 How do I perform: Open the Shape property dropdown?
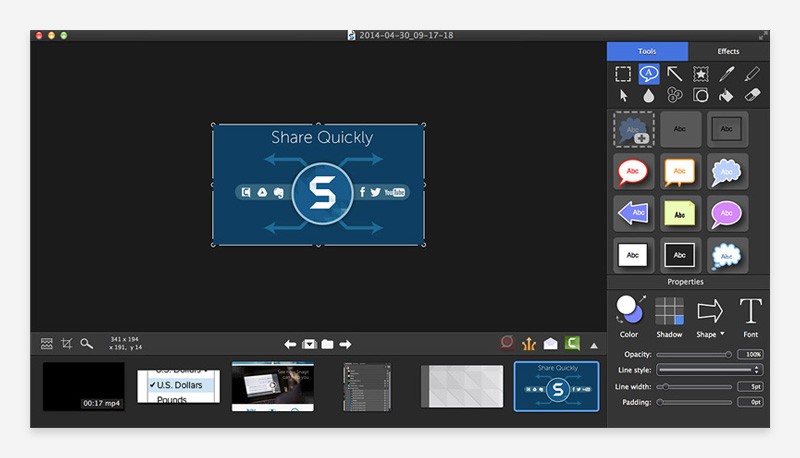pos(710,316)
